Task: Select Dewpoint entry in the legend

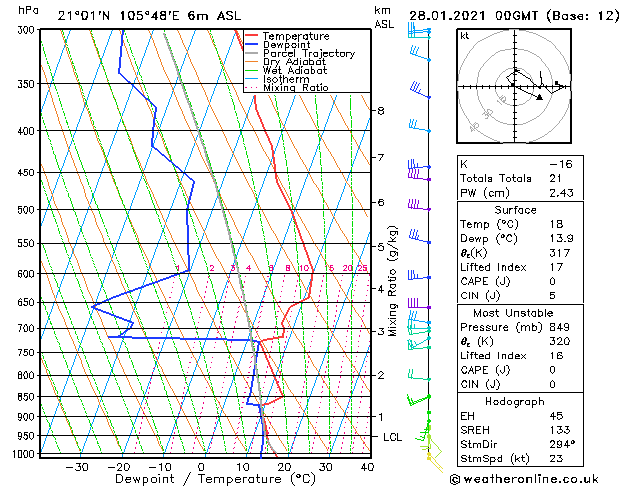Action: point(286,45)
